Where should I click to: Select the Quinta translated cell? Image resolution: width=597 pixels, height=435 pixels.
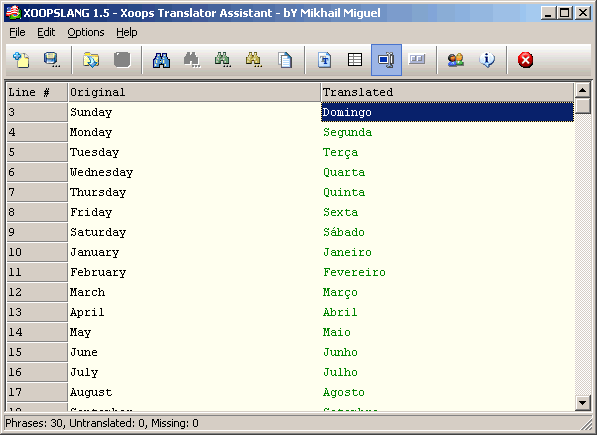click(x=447, y=192)
